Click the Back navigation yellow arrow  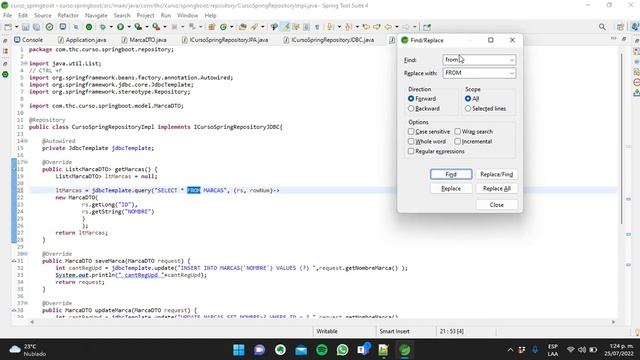coord(388,27)
